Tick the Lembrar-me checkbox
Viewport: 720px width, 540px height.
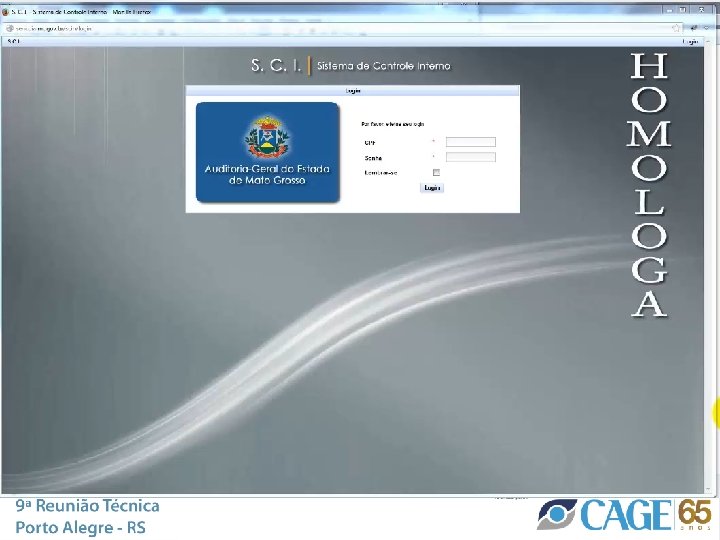tap(436, 173)
